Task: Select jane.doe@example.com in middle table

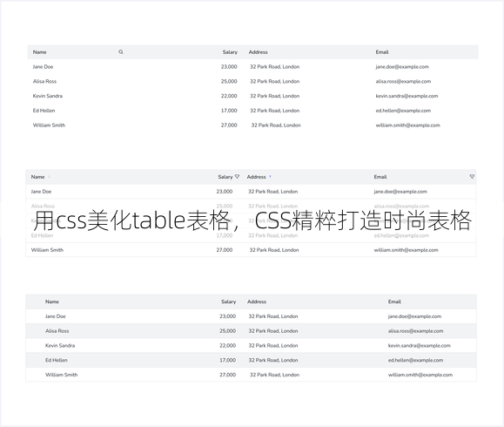Action: point(400,192)
